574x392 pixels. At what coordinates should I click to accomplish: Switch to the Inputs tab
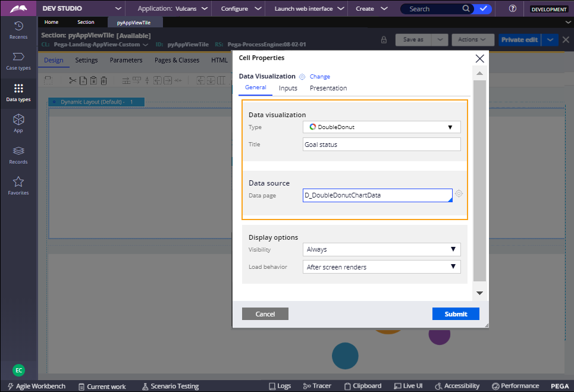288,88
